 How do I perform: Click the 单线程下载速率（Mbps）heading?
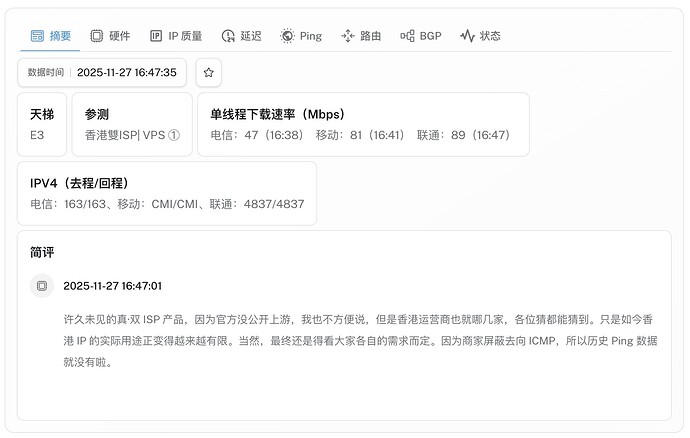(x=277, y=114)
